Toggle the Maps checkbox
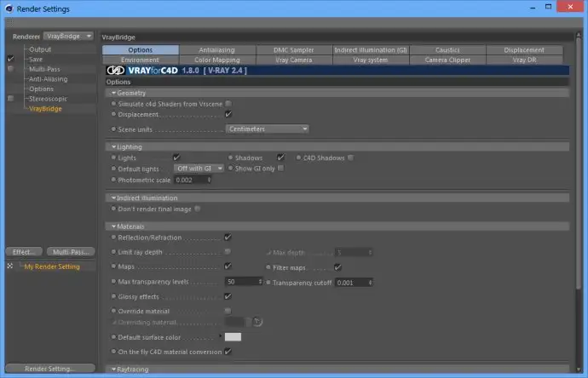This screenshot has height=378, width=588. (x=228, y=266)
